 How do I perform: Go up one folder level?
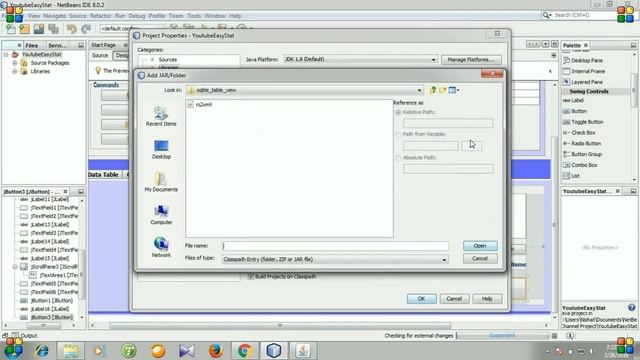tap(433, 90)
